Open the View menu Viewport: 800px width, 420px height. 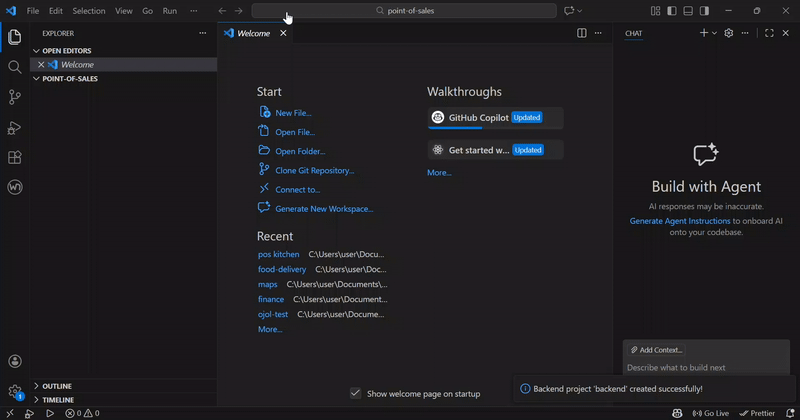tap(123, 11)
